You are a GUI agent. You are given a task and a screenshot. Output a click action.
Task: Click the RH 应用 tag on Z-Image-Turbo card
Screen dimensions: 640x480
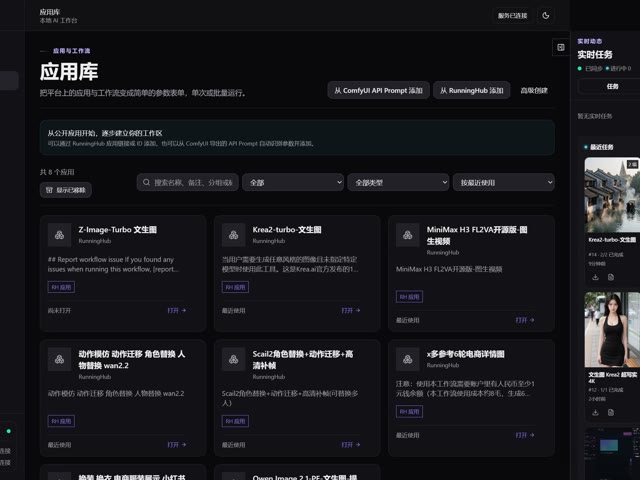pos(61,287)
